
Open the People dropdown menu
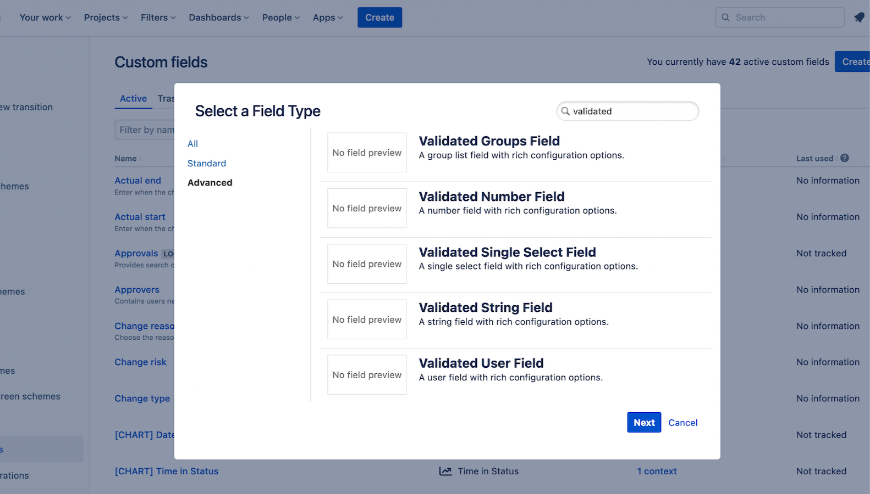coord(281,17)
